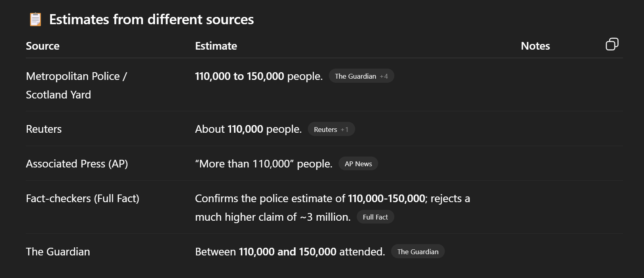644x278 pixels.
Task: Click the Estimate column header
Action: click(x=216, y=46)
